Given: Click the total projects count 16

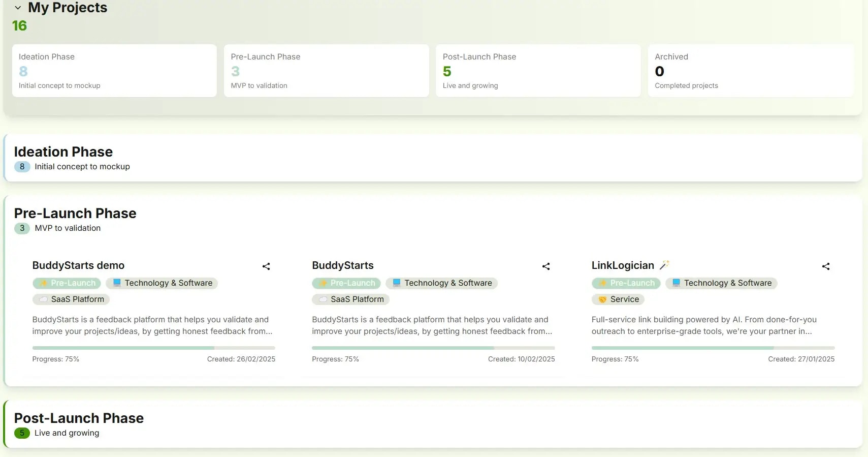Looking at the screenshot, I should coord(19,26).
